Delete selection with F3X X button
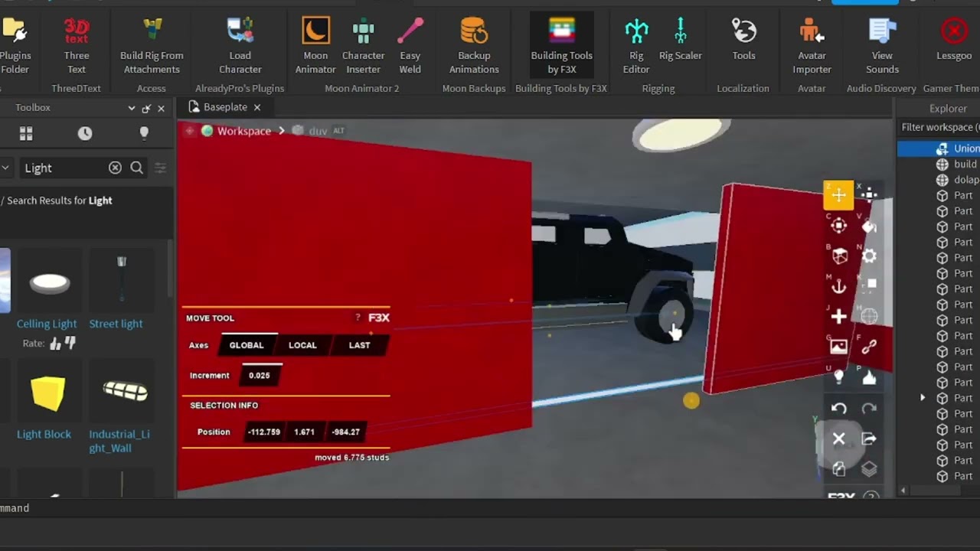Viewport: 980px width, 551px height. (x=838, y=439)
